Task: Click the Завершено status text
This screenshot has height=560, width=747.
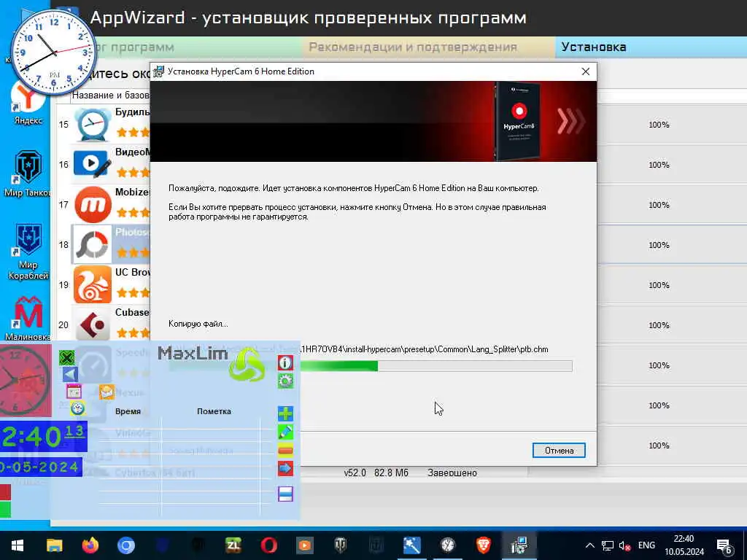Action: (452, 472)
